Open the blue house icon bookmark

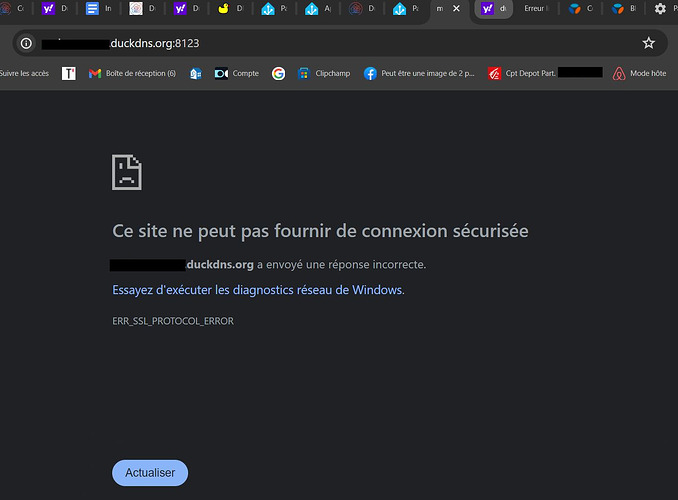point(196,74)
